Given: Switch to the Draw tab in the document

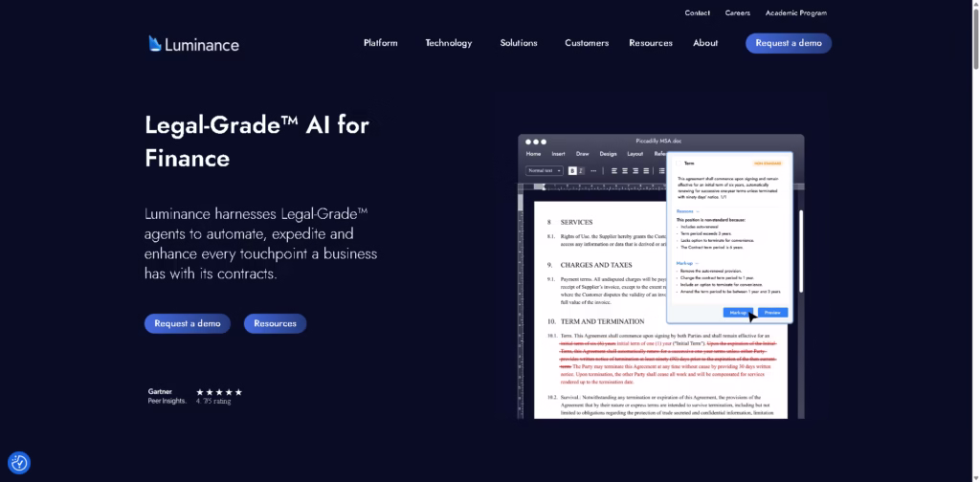Looking at the screenshot, I should point(583,154).
